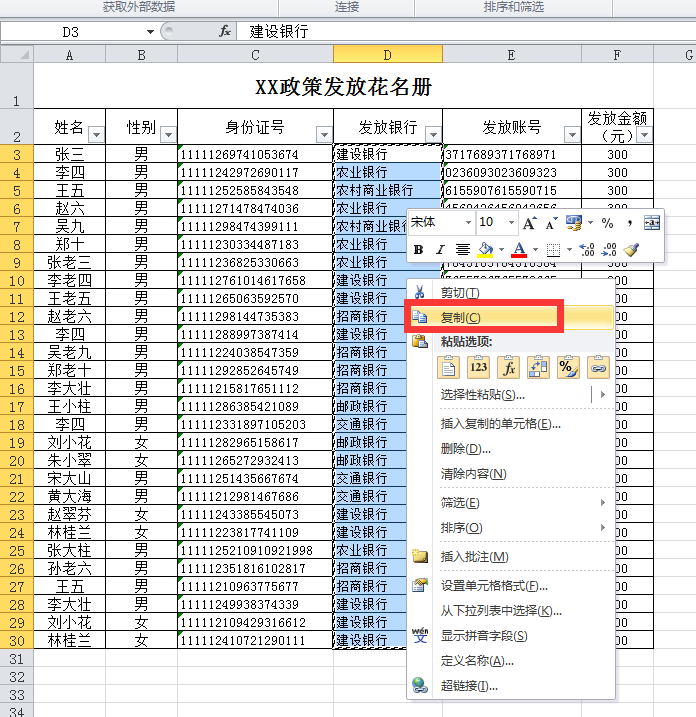Click the paste transpose icon
Screen dimensions: 696x717
click(x=538, y=367)
